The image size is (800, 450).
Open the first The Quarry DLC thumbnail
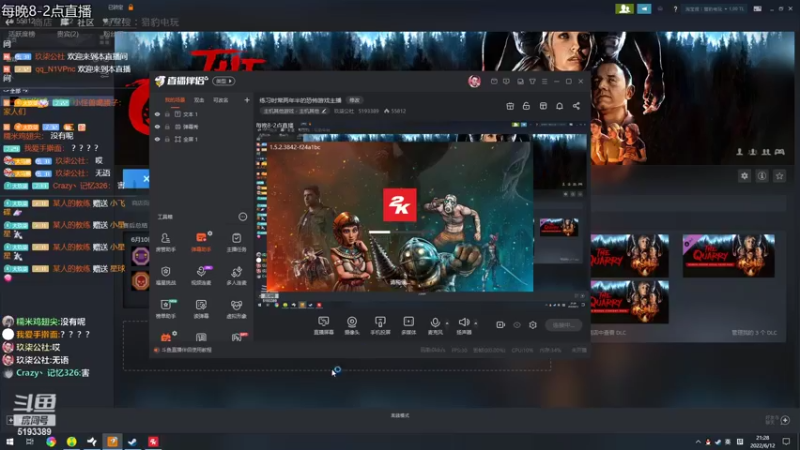point(630,256)
